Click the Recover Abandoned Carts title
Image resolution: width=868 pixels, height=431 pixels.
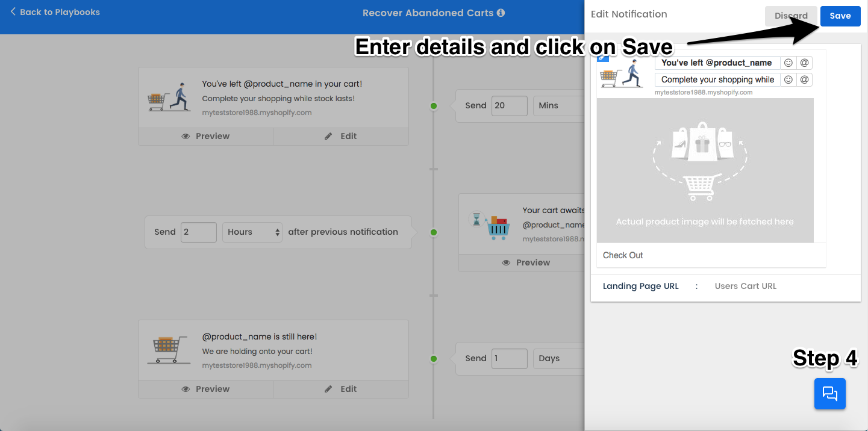click(x=428, y=13)
